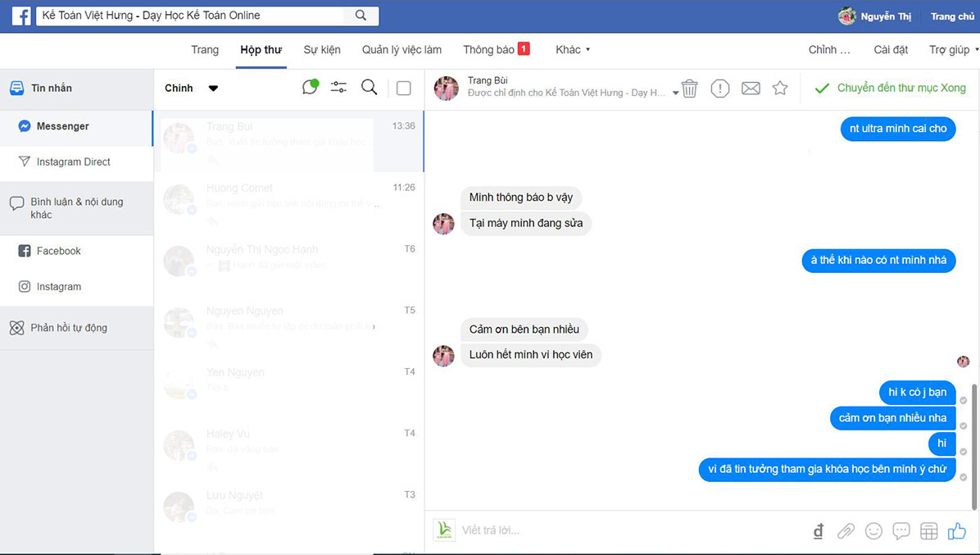
Task: Search messages using the inbox magnifier icon
Action: tap(370, 88)
